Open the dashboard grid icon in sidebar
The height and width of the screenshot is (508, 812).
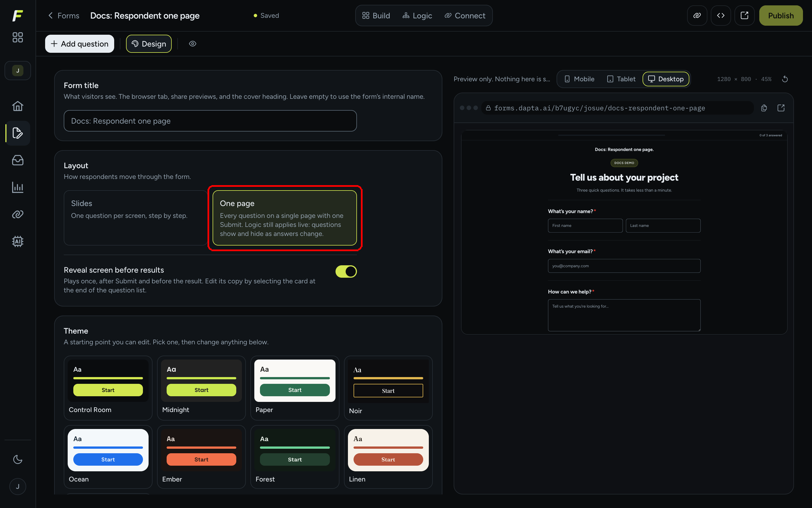[x=17, y=37]
